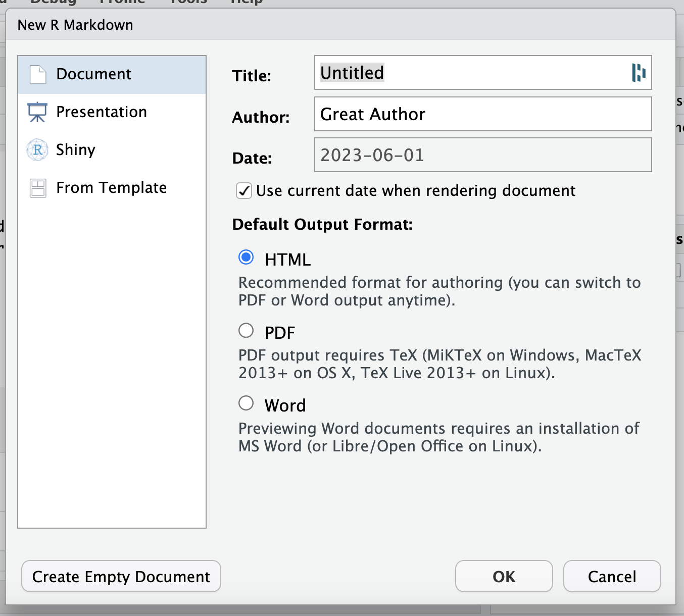Click the R Markdown logo inside the Title field

639,73
